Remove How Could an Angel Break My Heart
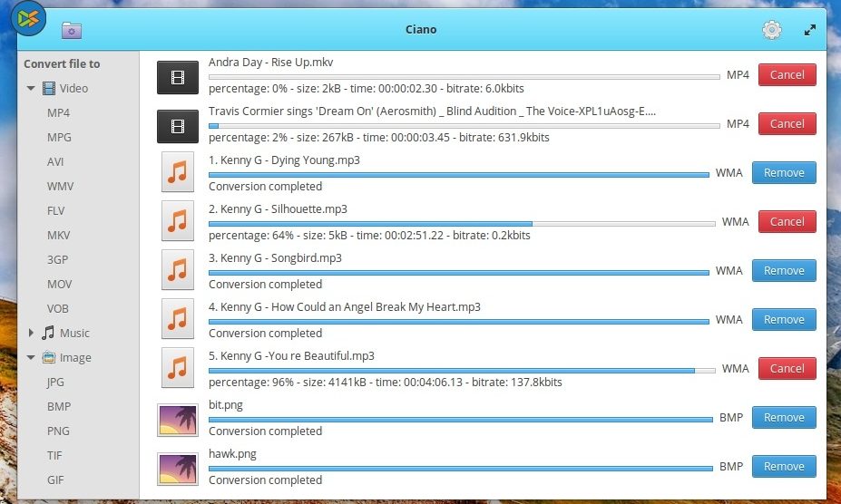Screen dimensions: 841x504 tap(784, 320)
